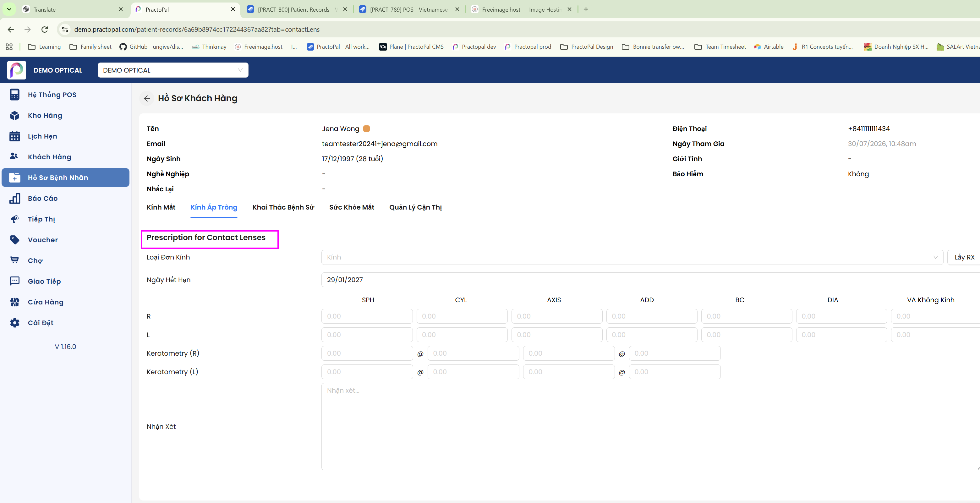Click the Giao Tiếp chat icon
Viewport: 980px width, 503px height.
pyautogui.click(x=14, y=281)
